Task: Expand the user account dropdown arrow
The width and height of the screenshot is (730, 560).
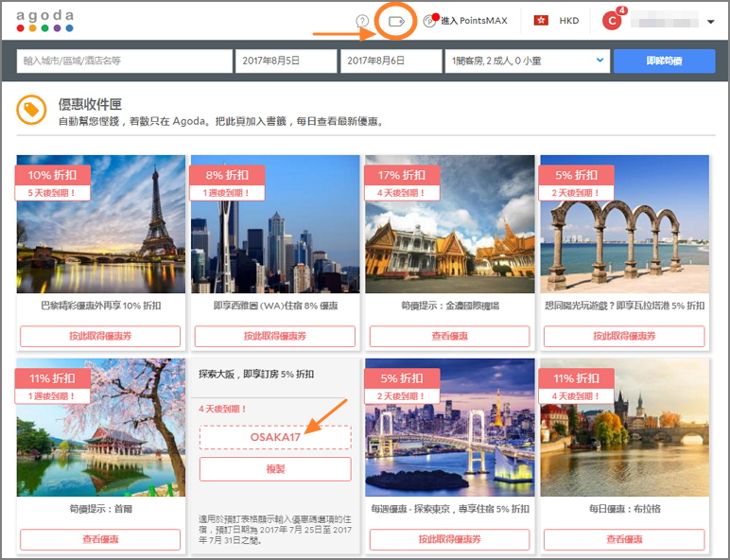Action: [710, 22]
